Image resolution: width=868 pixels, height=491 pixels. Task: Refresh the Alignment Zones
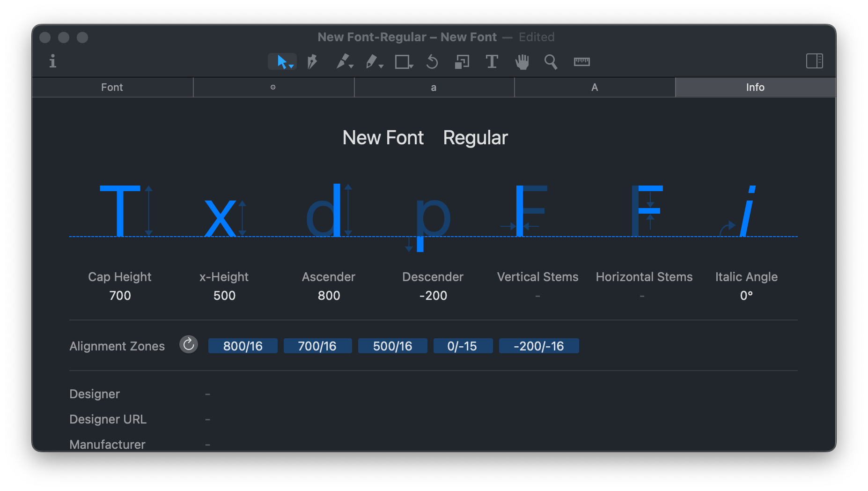point(189,345)
